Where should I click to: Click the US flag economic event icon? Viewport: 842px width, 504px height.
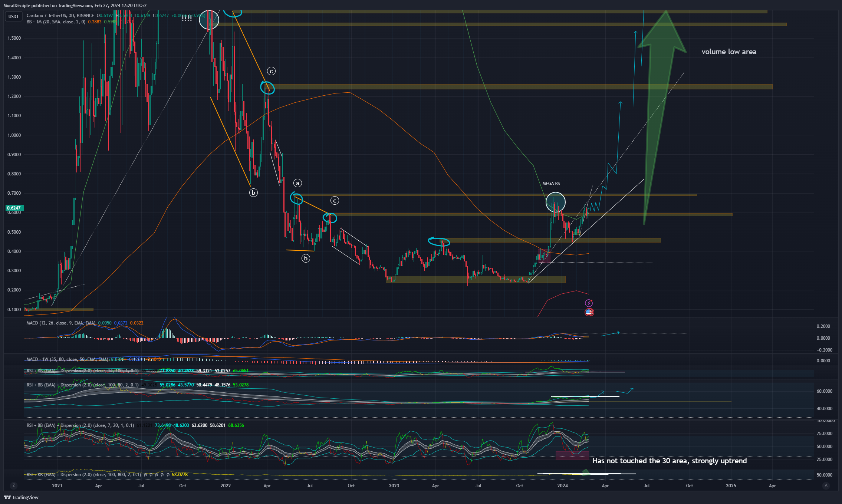pyautogui.click(x=589, y=312)
